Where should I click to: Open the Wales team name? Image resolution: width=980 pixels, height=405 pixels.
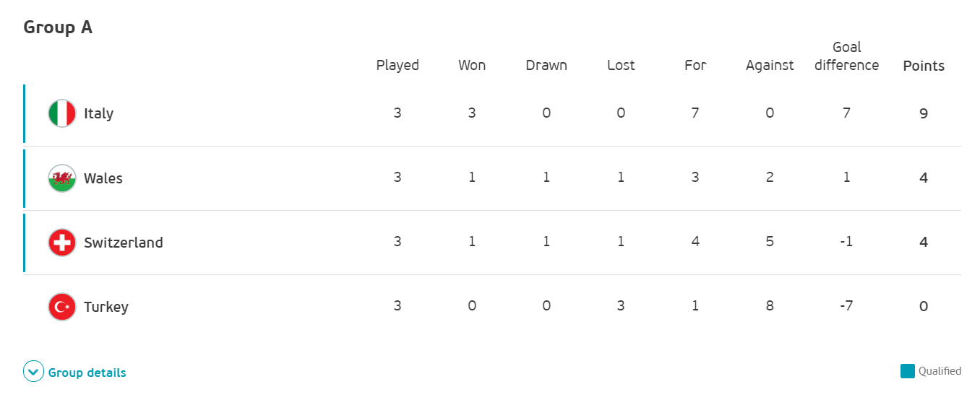103,178
